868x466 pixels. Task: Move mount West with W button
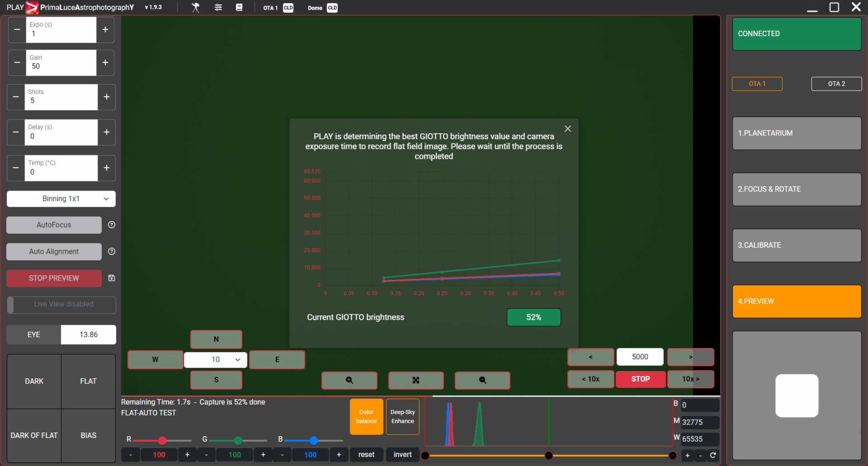coord(155,360)
